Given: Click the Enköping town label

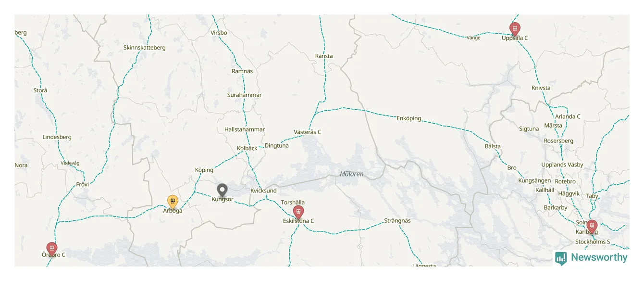Looking at the screenshot, I should pyautogui.click(x=409, y=118).
